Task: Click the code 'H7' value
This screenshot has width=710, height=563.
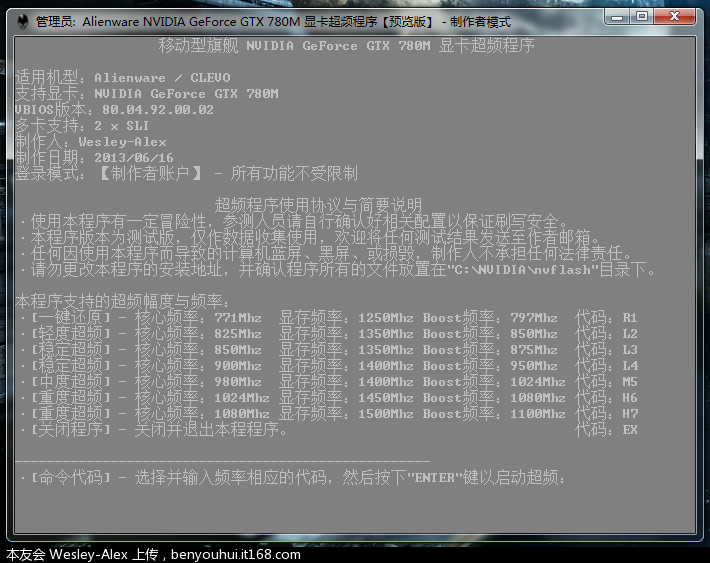Action: [630, 414]
